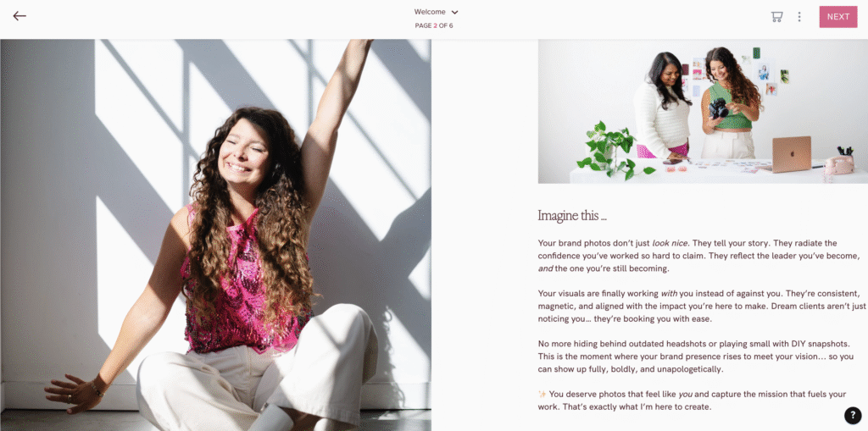
Task: Open the shopping cart icon
Action: [776, 17]
